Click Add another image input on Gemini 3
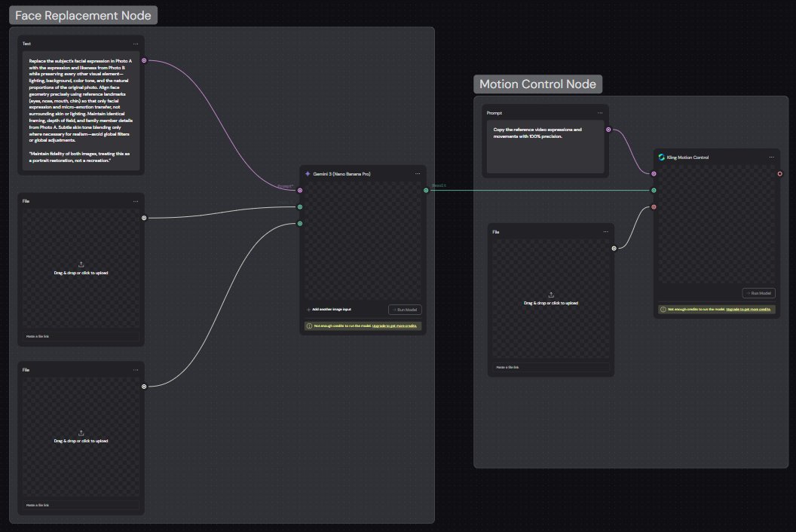The height and width of the screenshot is (532, 796). point(329,309)
